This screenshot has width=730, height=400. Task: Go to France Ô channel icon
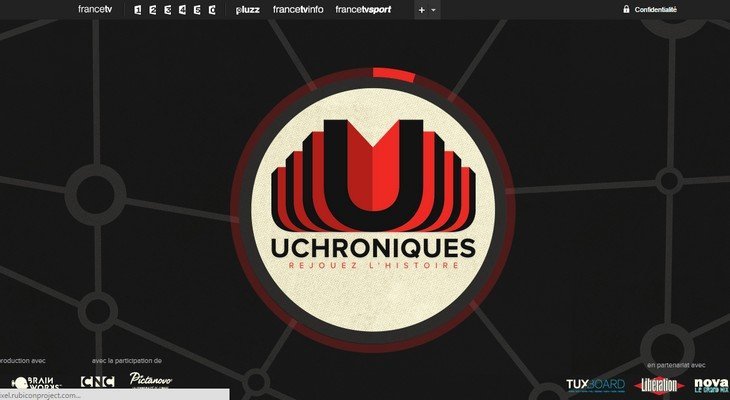pyautogui.click(x=212, y=10)
